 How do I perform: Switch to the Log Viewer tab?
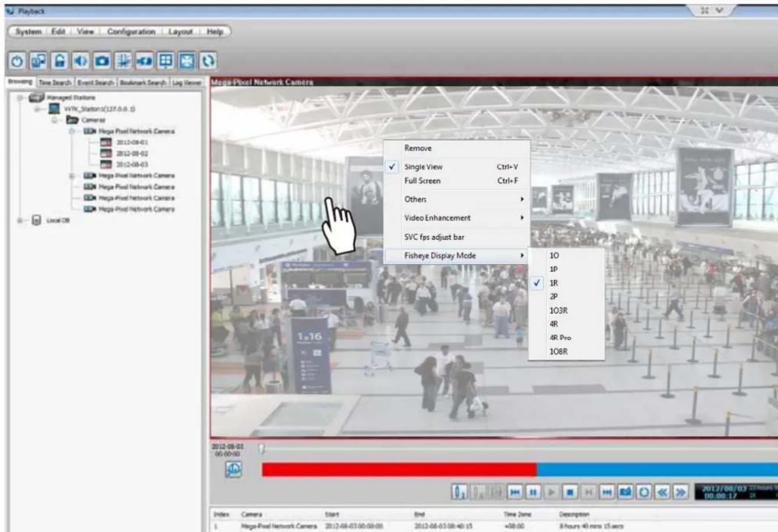[x=186, y=83]
